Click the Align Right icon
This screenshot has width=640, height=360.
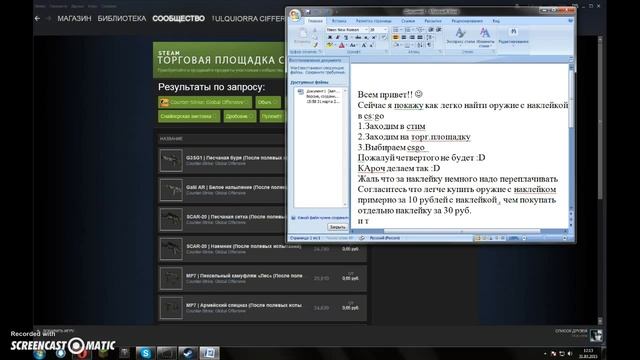[412, 38]
